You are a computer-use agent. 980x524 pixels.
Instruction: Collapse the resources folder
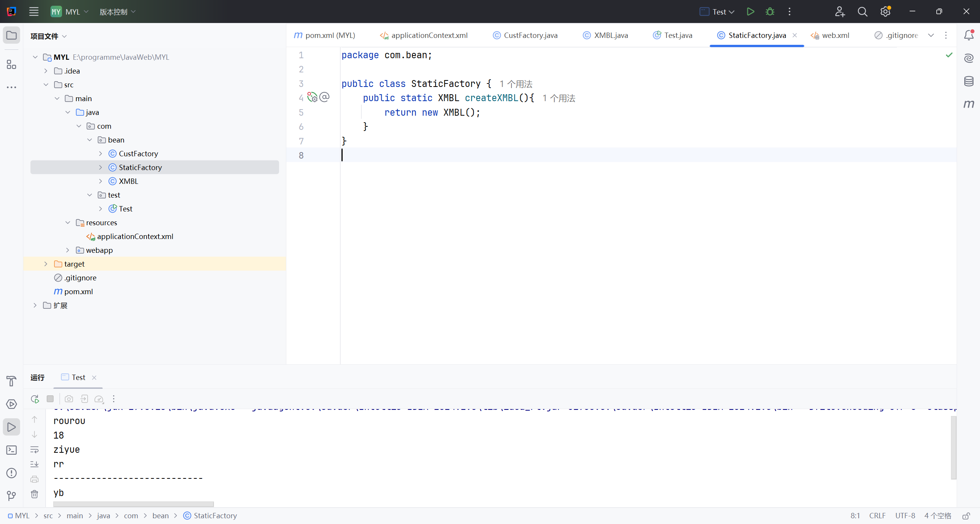click(x=68, y=223)
